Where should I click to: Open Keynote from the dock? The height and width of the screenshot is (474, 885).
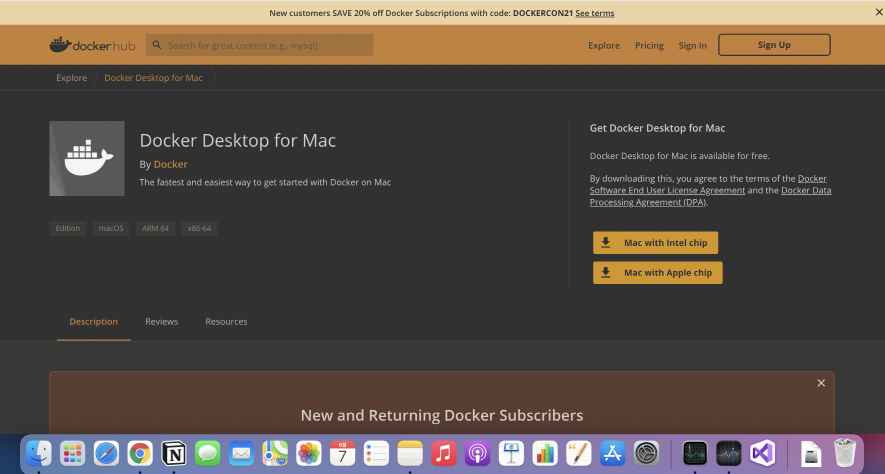511,453
